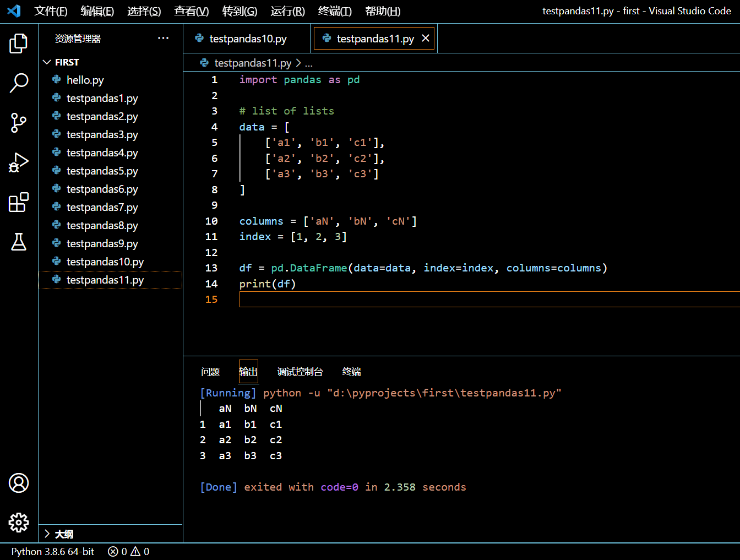
Task: Place cursor on empty line 15
Action: tap(489, 299)
